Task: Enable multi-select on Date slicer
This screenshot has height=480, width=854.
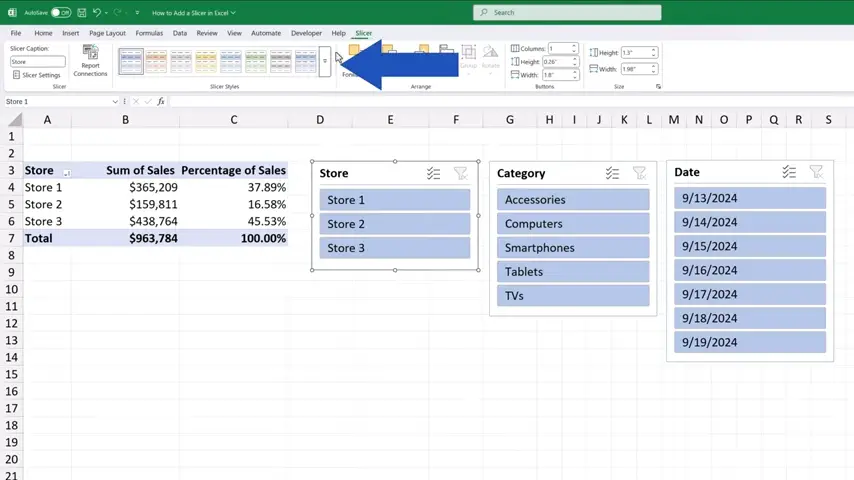Action: pyautogui.click(x=789, y=172)
